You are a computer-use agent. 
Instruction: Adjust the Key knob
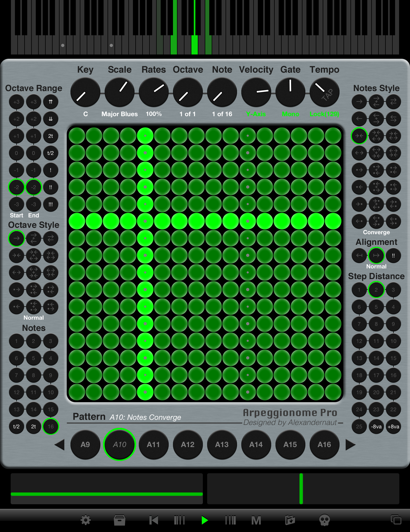click(x=85, y=92)
